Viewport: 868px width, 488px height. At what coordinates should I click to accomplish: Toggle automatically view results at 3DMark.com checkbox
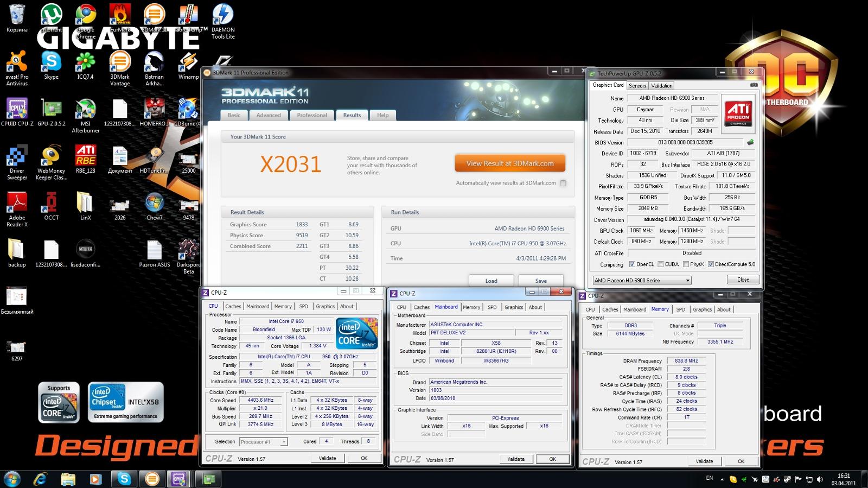click(x=563, y=183)
